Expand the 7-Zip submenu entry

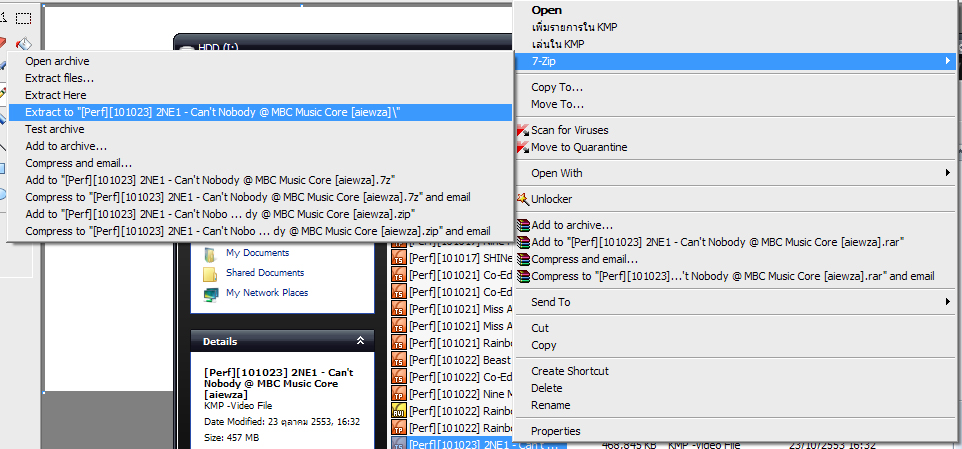[x=737, y=61]
